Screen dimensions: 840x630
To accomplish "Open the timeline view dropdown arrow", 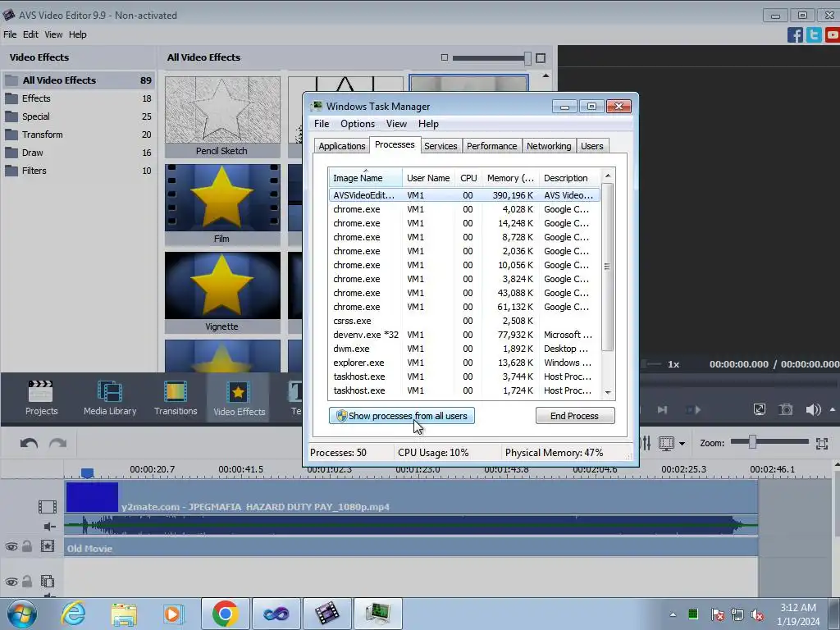I will [x=682, y=444].
